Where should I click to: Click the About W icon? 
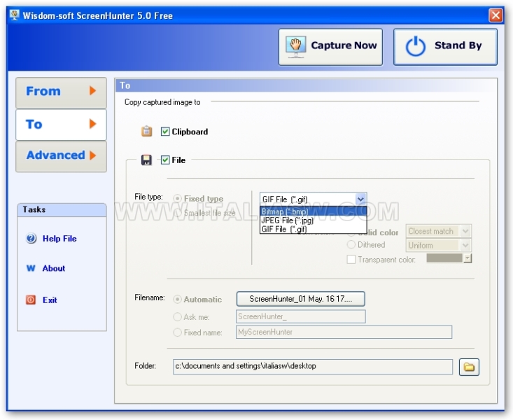31,268
